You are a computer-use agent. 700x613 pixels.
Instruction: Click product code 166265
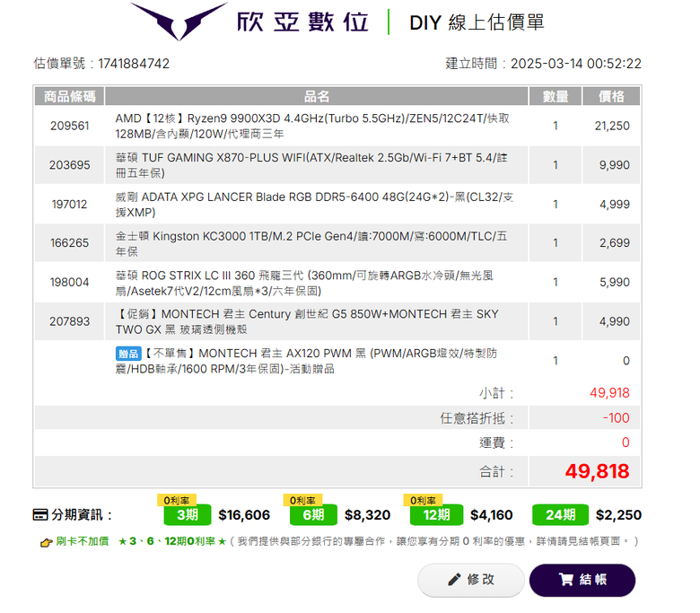coord(70,243)
